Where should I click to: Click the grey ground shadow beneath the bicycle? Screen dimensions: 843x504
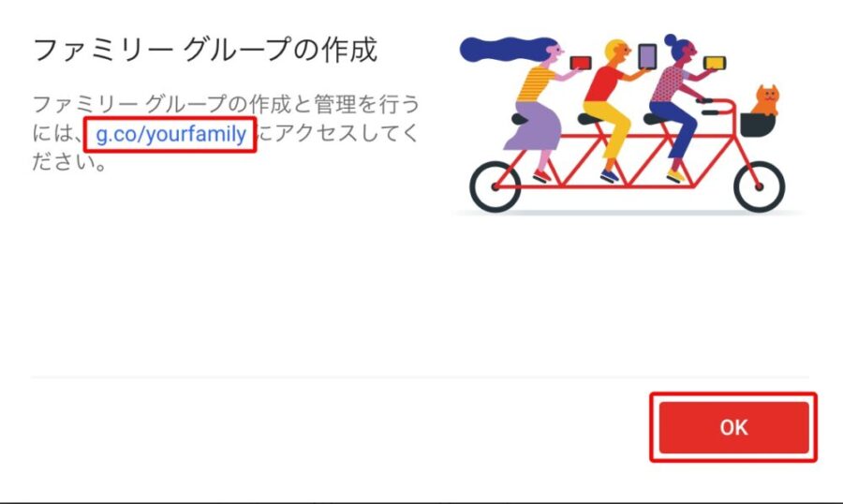coord(628,214)
